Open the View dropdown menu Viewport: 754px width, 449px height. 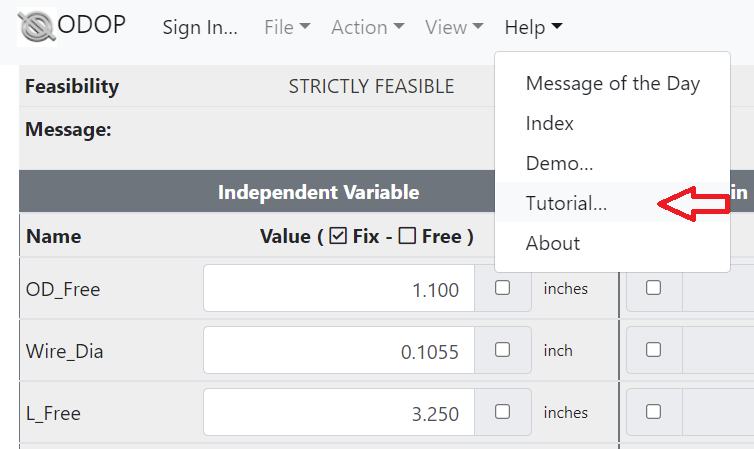(454, 27)
